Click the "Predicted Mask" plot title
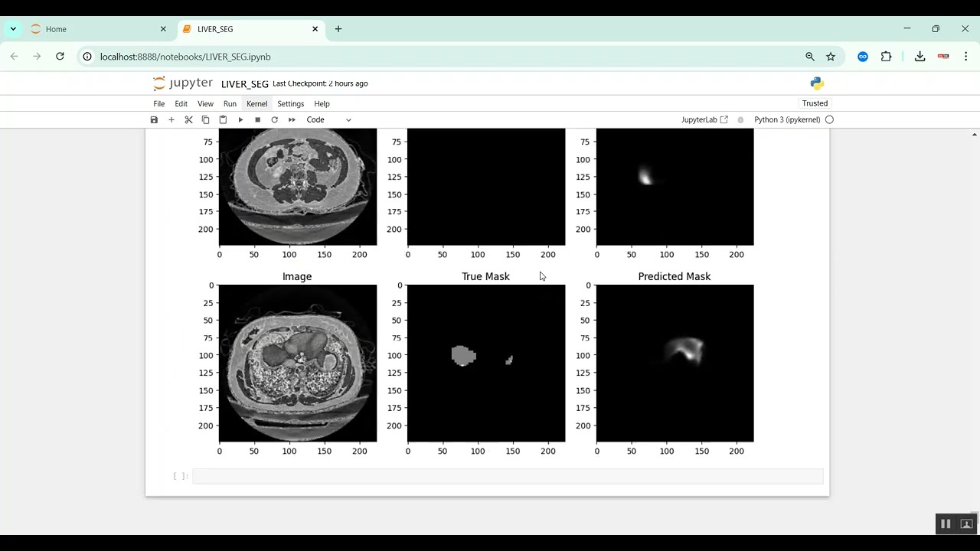The width and height of the screenshot is (980, 551). click(x=675, y=276)
